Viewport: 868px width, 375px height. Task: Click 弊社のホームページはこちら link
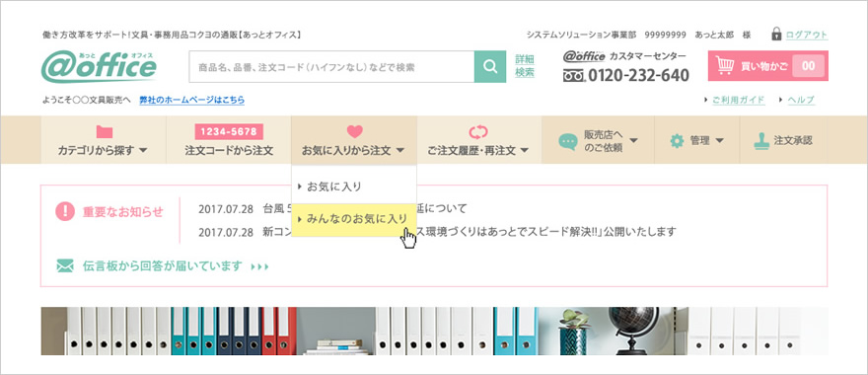pyautogui.click(x=192, y=101)
